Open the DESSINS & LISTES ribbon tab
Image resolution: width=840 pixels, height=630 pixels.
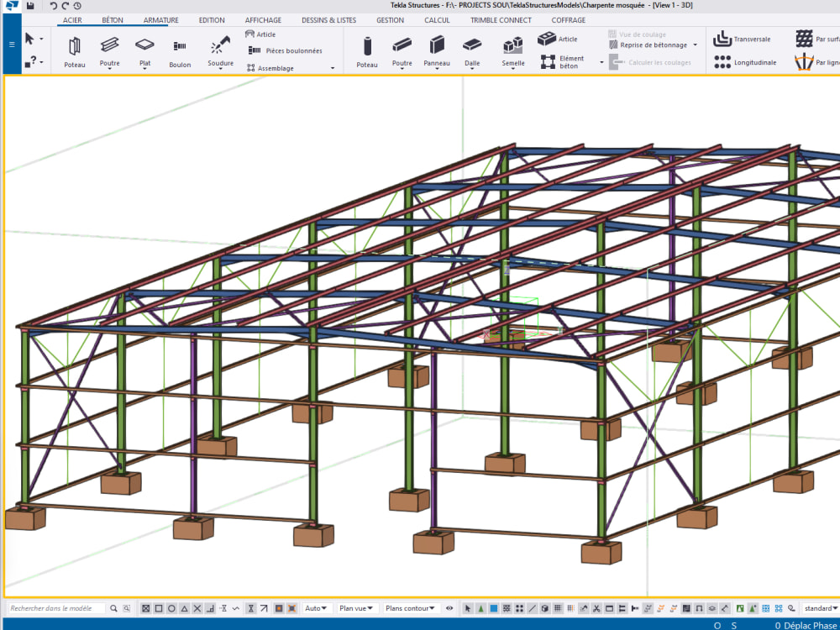click(x=323, y=19)
